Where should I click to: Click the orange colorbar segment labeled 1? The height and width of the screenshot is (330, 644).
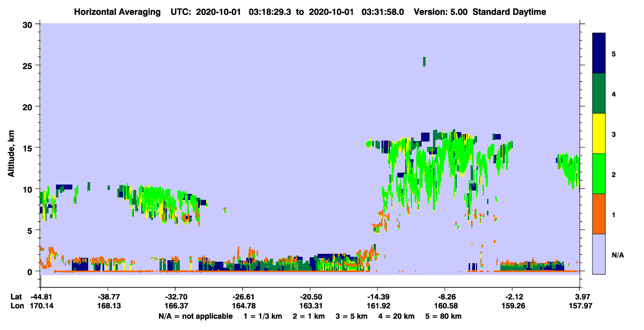(599, 214)
